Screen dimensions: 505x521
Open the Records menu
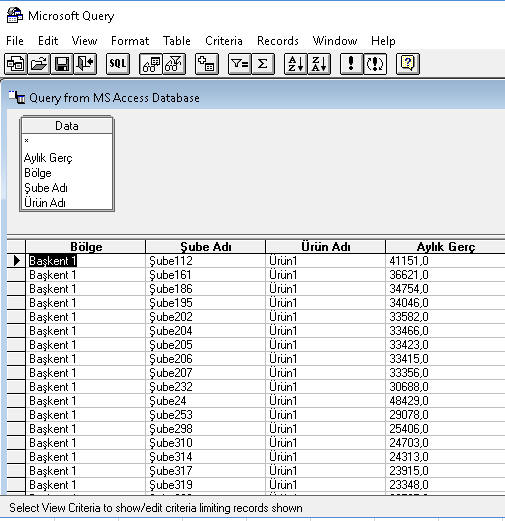coord(278,41)
